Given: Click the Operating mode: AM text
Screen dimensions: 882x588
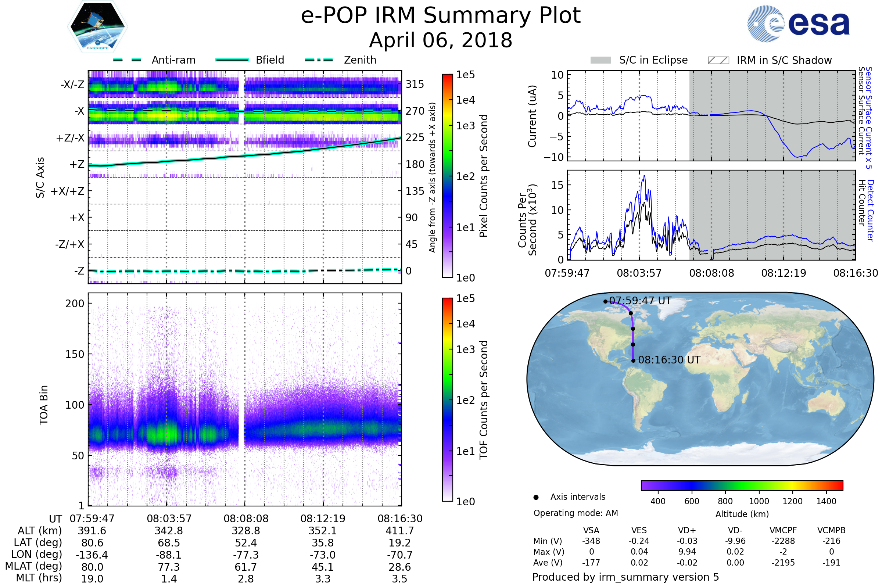Looking at the screenshot, I should [576, 513].
